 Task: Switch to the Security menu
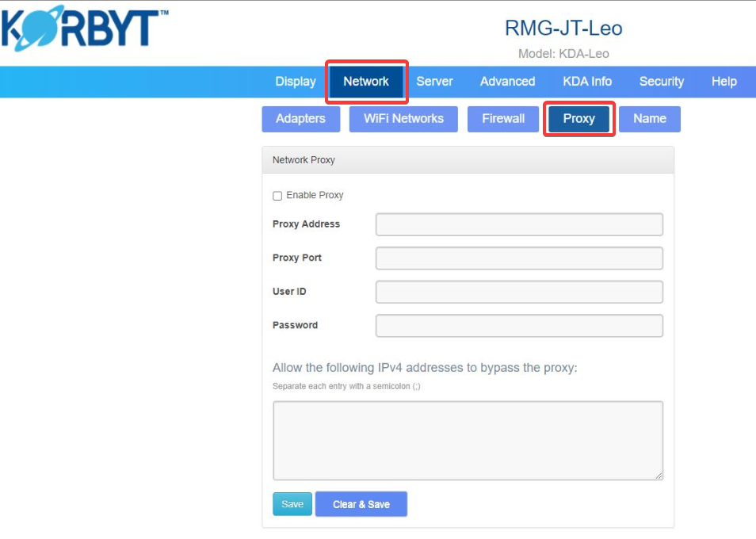[x=661, y=82]
